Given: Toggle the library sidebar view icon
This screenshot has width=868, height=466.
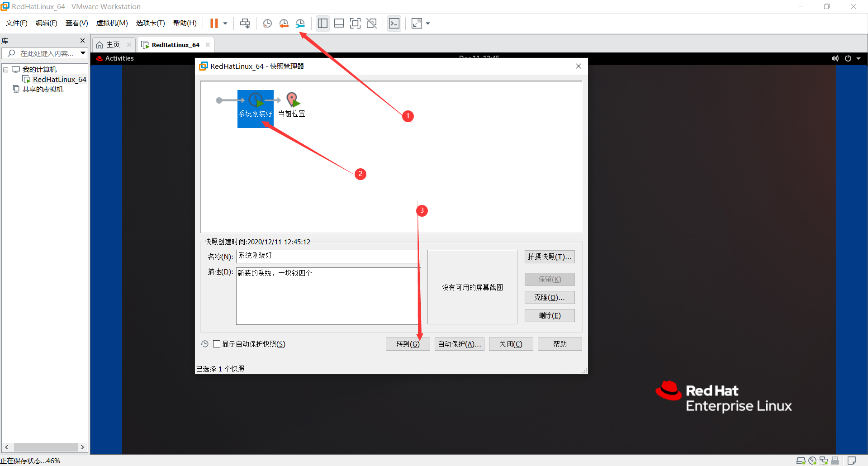Looking at the screenshot, I should 323,24.
